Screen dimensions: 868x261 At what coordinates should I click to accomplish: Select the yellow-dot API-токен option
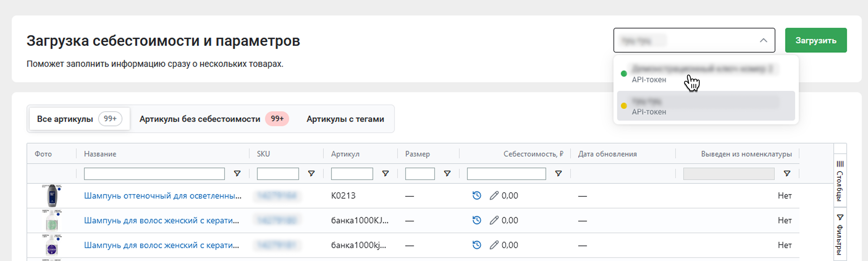(706, 106)
